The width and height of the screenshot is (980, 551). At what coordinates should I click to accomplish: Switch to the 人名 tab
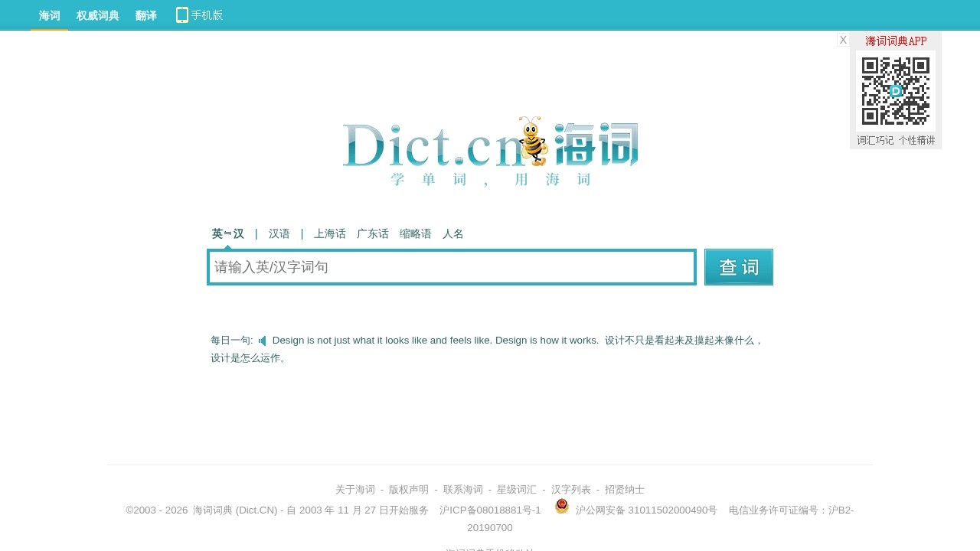452,233
